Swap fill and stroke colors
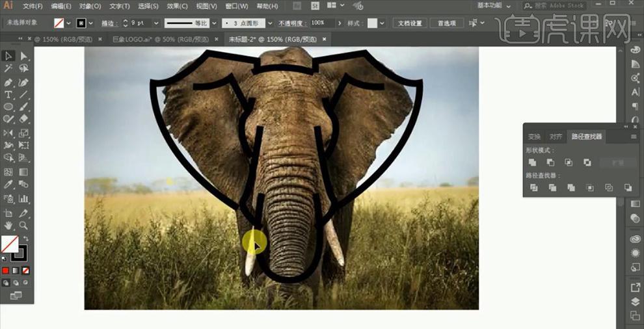Screen dimensions: 644x329 [x=26, y=238]
